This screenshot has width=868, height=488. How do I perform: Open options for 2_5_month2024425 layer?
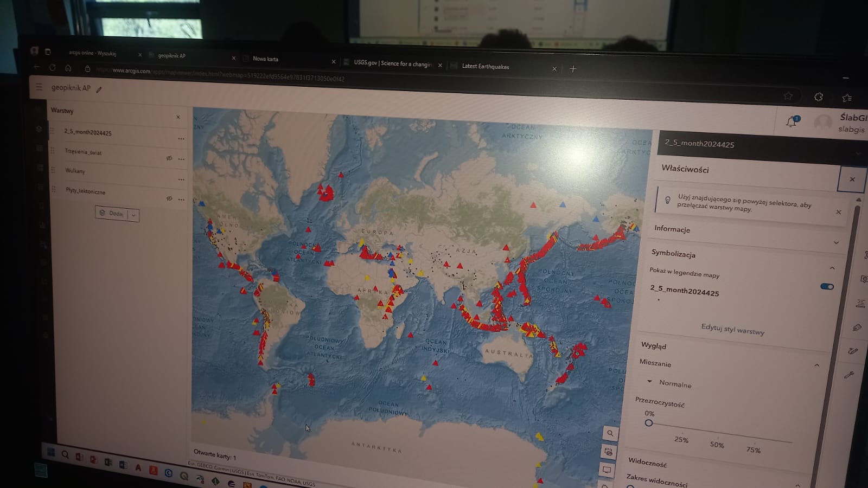coord(181,139)
